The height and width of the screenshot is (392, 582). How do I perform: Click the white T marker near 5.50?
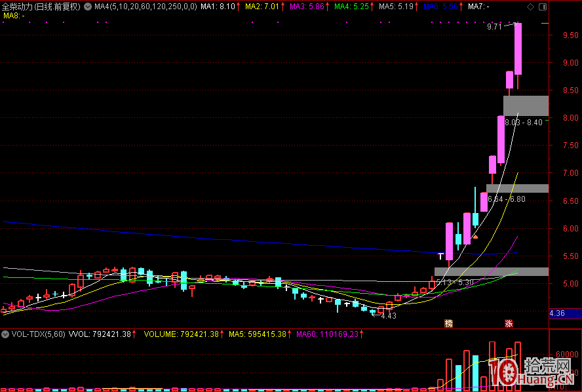440,256
